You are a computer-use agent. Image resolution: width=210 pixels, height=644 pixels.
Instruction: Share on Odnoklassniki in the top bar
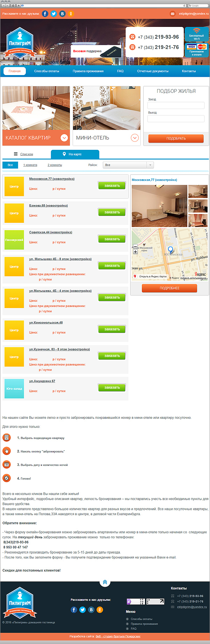click(x=71, y=14)
